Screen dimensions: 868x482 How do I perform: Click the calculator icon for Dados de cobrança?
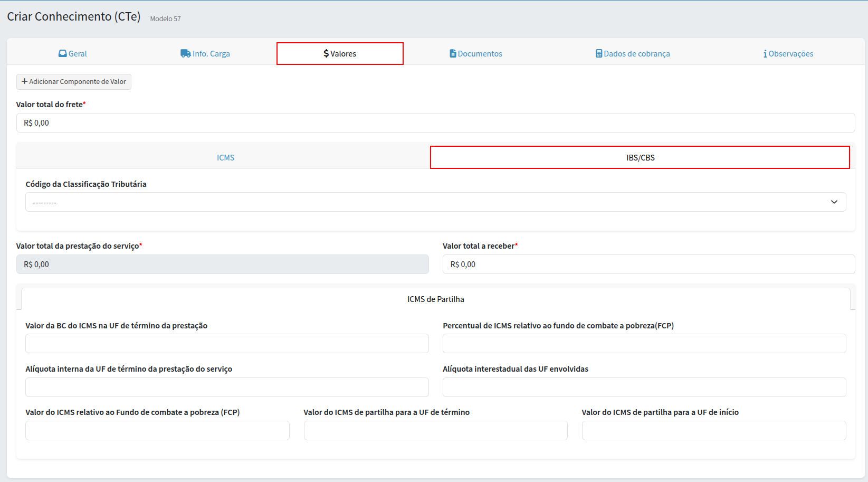[x=599, y=54]
